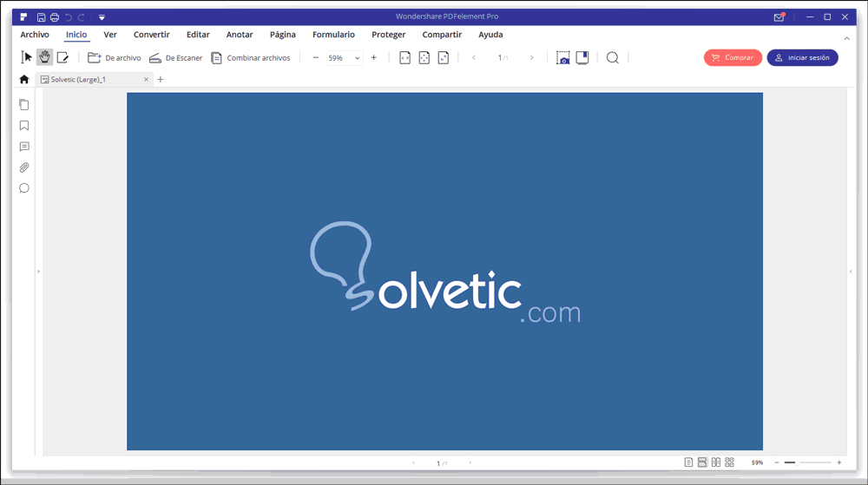Choose the edit text tool icon
Viewport: 868px width, 485px height.
click(62, 57)
